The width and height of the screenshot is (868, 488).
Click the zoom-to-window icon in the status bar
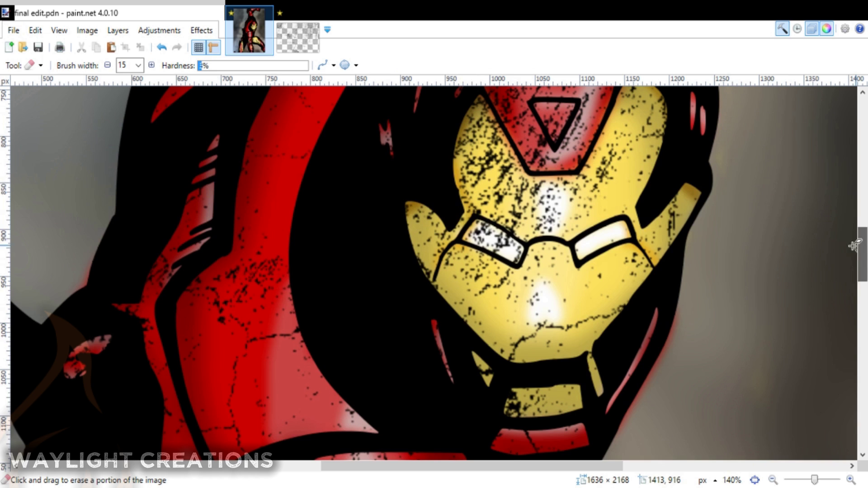[755, 480]
